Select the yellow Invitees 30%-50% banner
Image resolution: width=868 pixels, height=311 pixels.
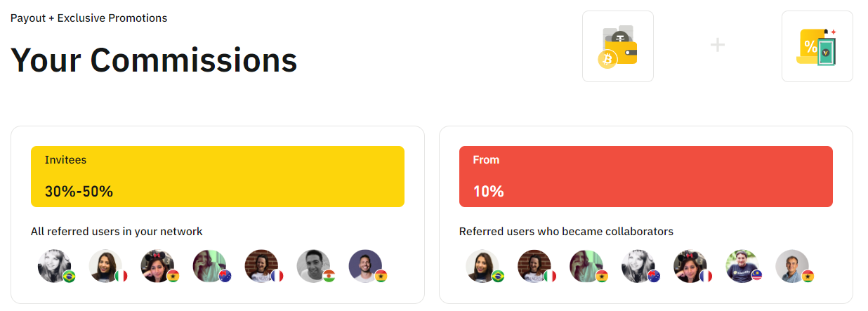click(x=218, y=176)
